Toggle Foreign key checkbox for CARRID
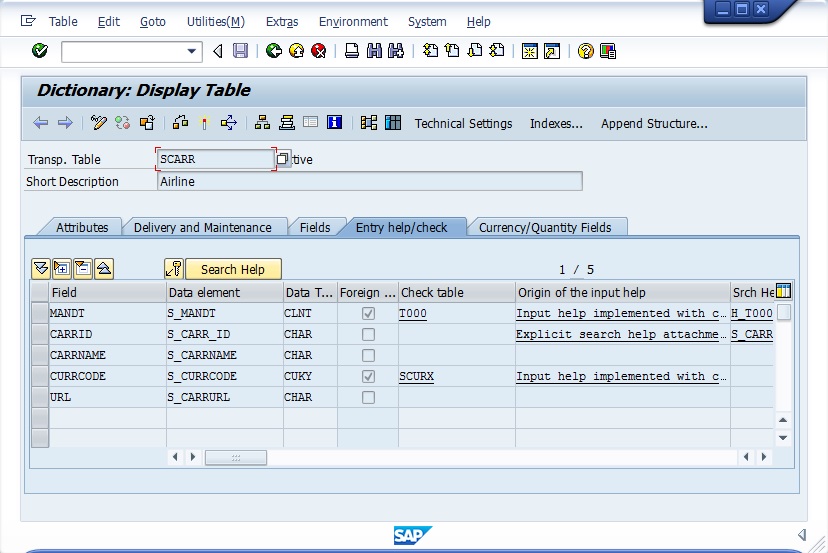Viewport: 828px width, 553px height. click(368, 334)
